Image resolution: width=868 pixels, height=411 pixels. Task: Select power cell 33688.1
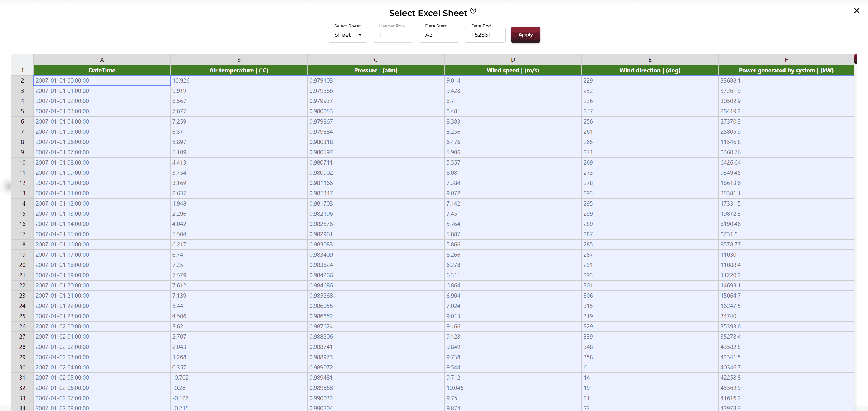(x=786, y=80)
